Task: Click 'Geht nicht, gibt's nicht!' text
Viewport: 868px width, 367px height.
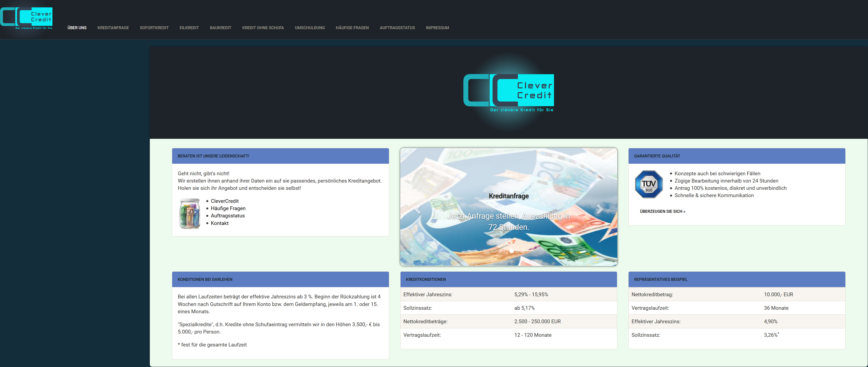Action: tap(203, 173)
